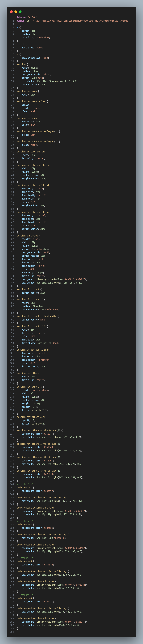Click the '/* member1 */' comment
This screenshot has height=644, width=143.
pos(25,484)
